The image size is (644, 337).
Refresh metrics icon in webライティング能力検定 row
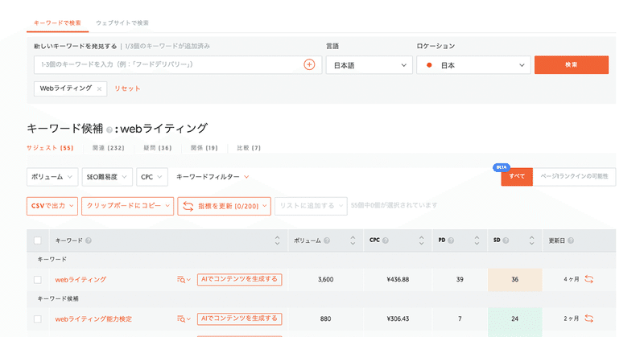tap(589, 319)
